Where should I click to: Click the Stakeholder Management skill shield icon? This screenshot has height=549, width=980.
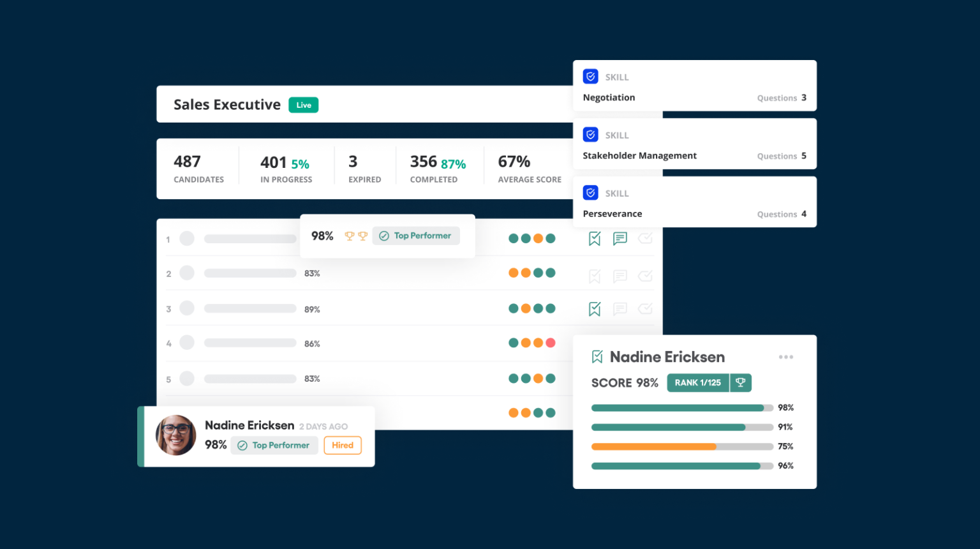tap(590, 134)
